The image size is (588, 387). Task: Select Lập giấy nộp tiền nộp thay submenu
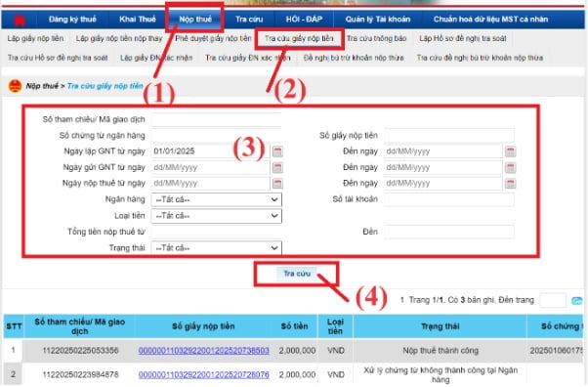(119, 38)
